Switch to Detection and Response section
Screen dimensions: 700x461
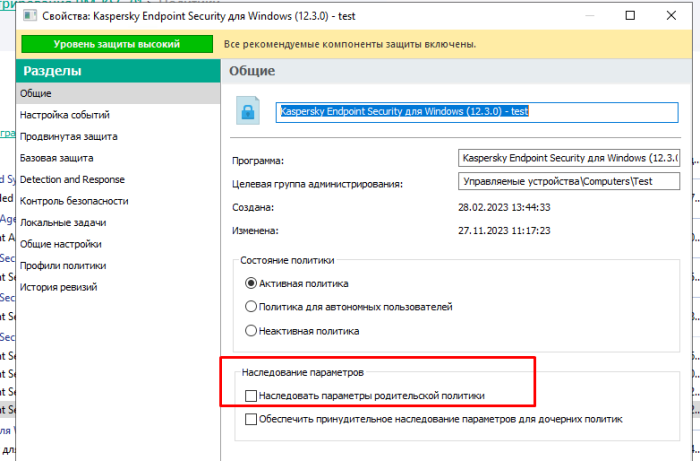[x=118, y=179]
